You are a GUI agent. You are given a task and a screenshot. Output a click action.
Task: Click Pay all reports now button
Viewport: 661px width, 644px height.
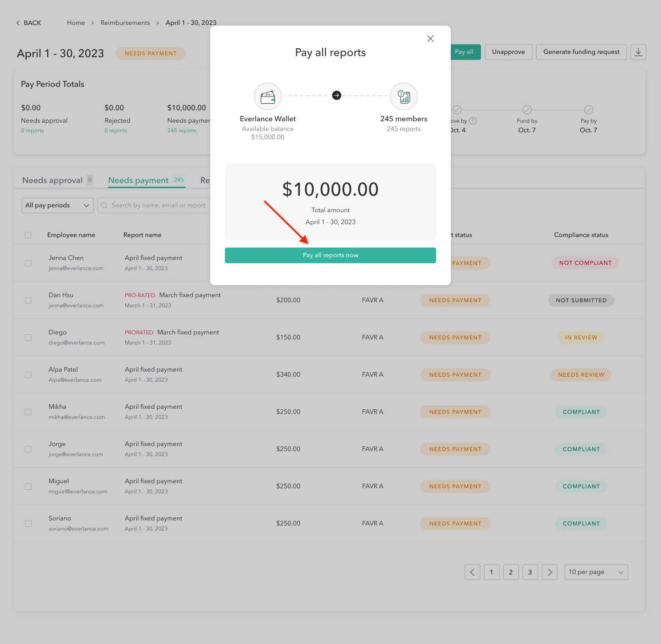tap(330, 255)
